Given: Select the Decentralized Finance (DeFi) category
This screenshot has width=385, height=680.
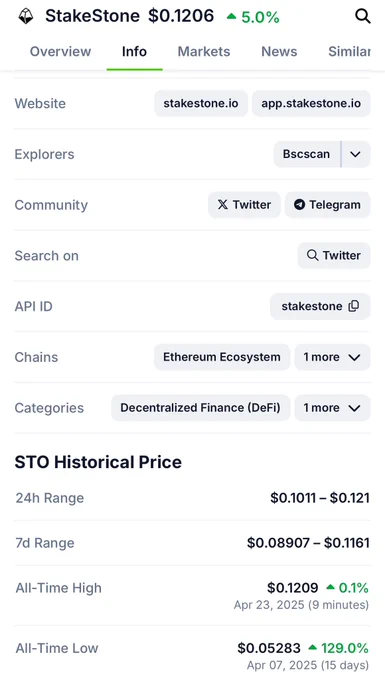Looking at the screenshot, I should click(x=200, y=408).
